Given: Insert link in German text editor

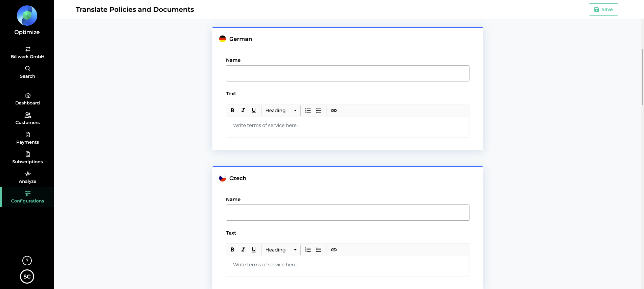Looking at the screenshot, I should click(334, 111).
